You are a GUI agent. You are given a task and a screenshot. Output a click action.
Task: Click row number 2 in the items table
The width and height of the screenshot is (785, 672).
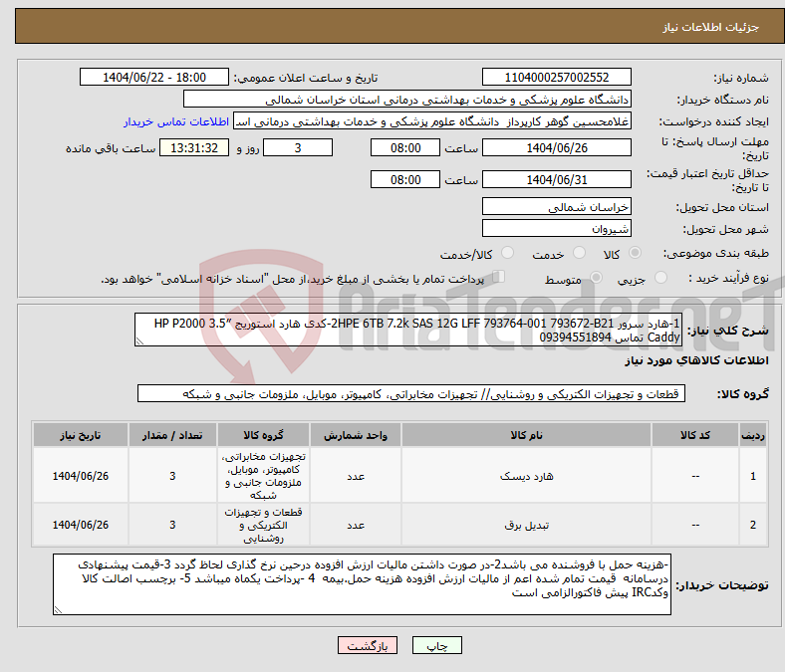click(x=752, y=525)
